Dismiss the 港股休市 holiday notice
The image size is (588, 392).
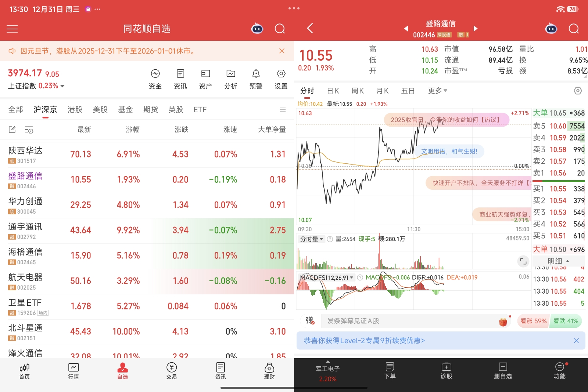[x=282, y=51]
